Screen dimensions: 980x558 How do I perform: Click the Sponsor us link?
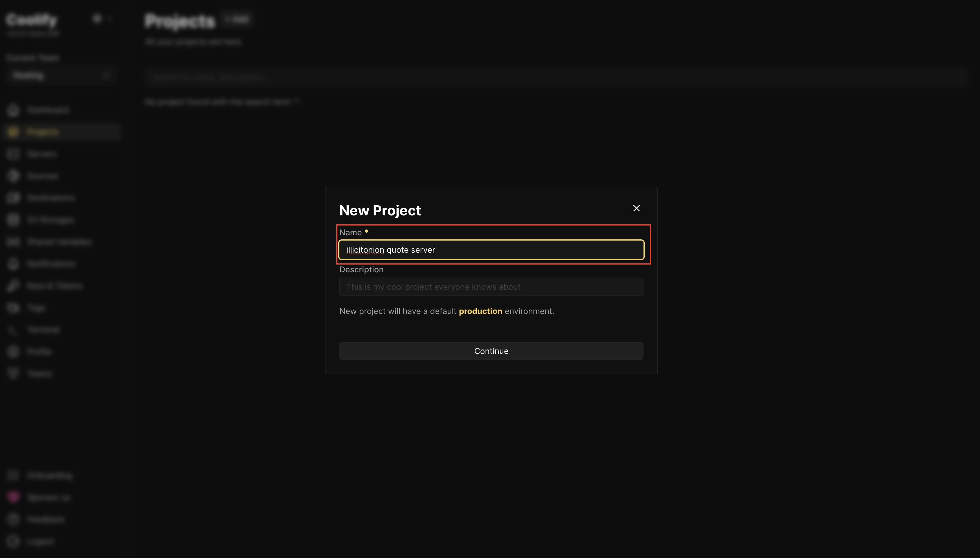(48, 497)
